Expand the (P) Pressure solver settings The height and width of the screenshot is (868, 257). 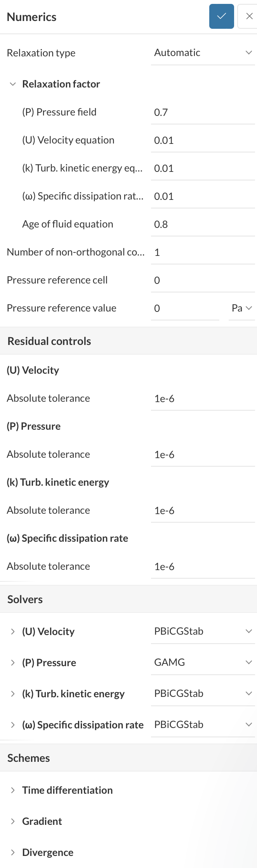13,663
